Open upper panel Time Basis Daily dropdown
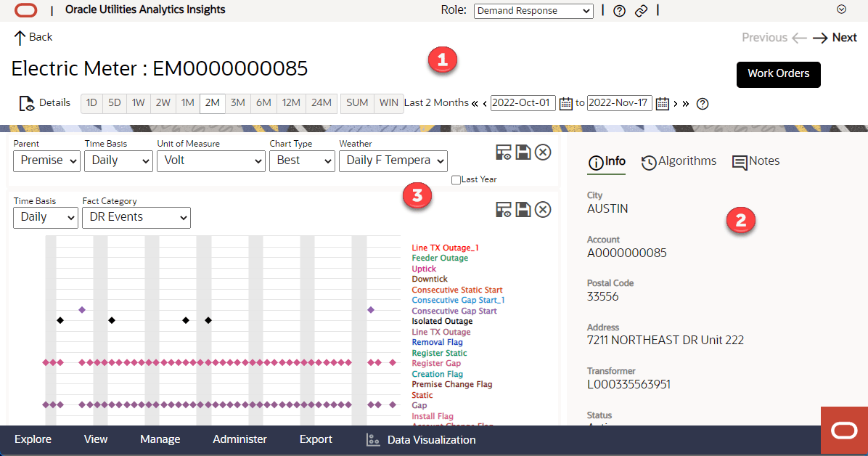This screenshot has width=868, height=456. pos(118,160)
